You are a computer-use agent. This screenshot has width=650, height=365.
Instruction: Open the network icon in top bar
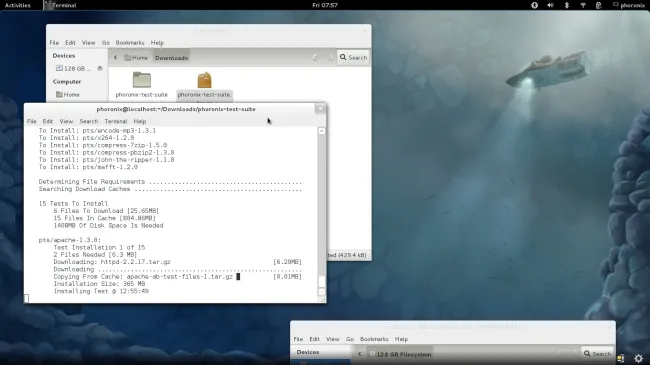click(x=583, y=5)
